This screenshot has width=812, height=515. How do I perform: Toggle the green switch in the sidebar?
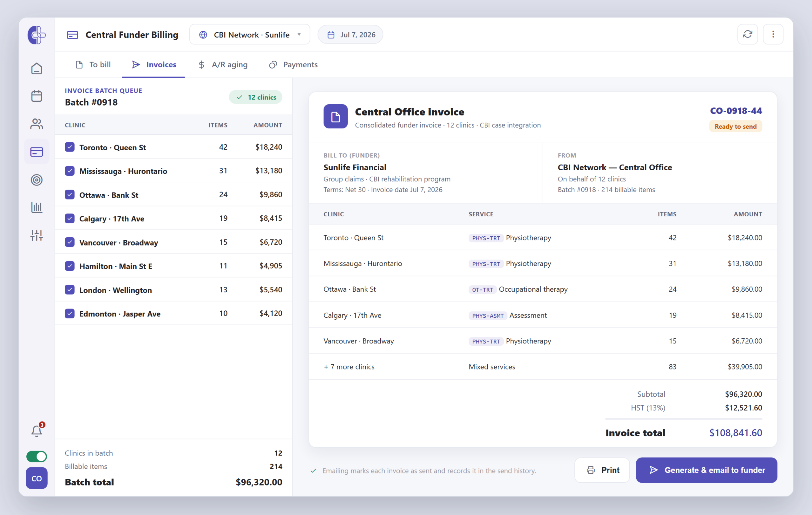click(36, 456)
